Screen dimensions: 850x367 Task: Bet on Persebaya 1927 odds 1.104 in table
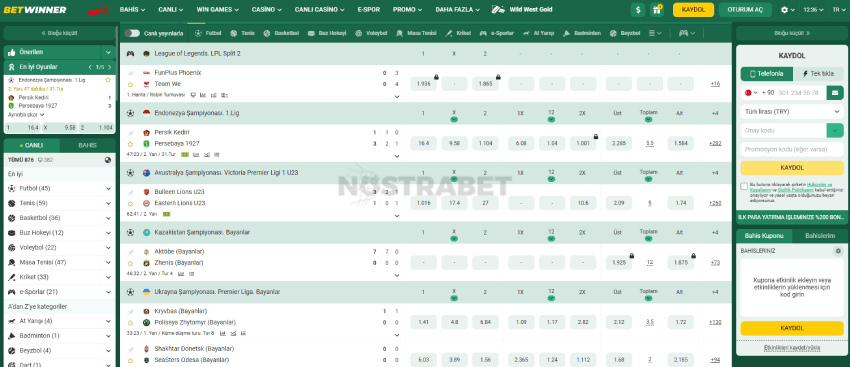click(485, 144)
